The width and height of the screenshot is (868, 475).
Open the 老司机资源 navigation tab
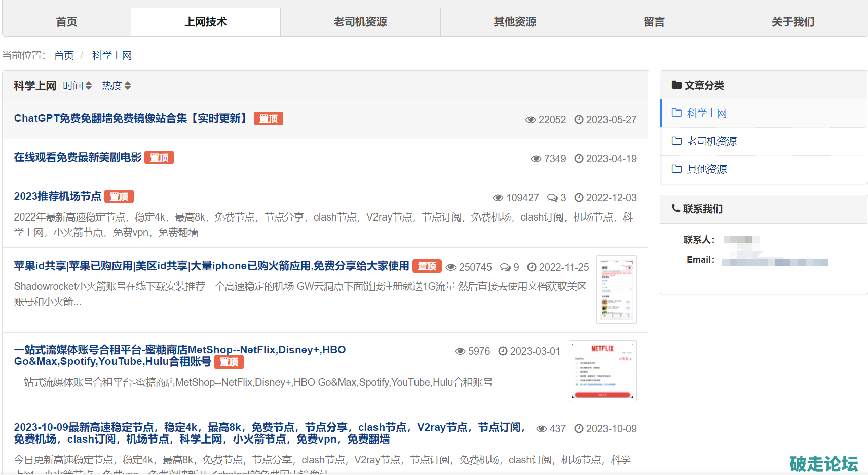point(360,22)
